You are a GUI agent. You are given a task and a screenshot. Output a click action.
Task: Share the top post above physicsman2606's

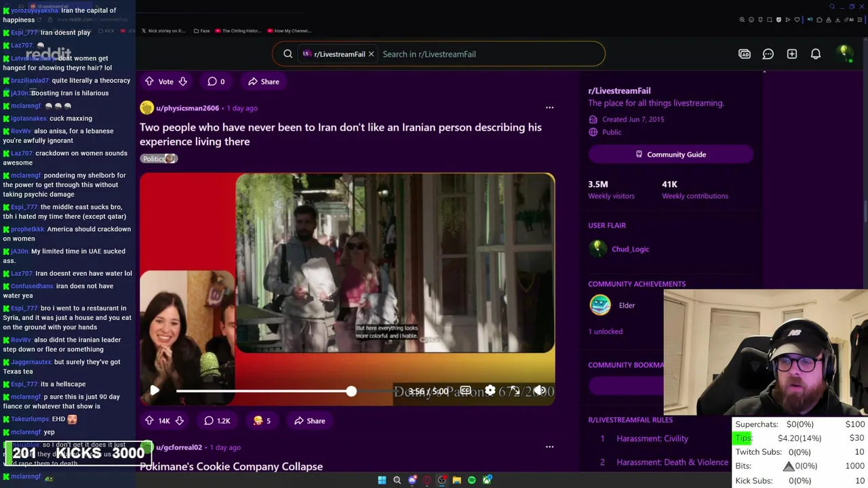(x=263, y=81)
